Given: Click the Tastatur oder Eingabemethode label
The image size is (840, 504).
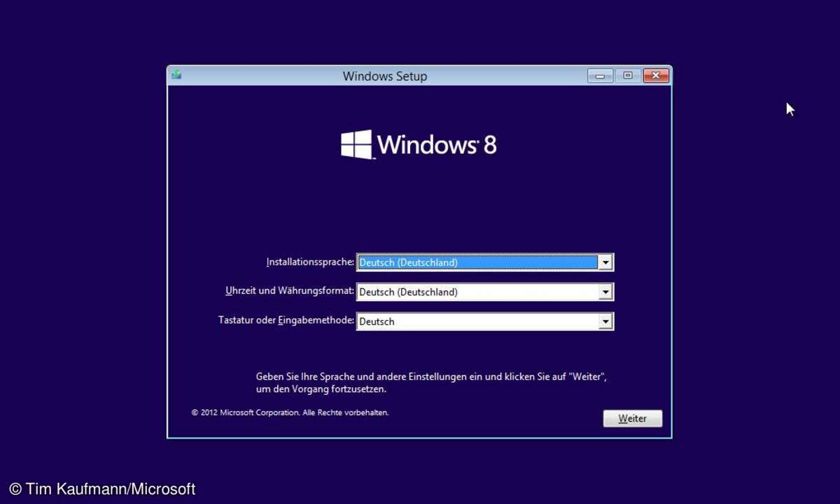Looking at the screenshot, I should tap(286, 321).
